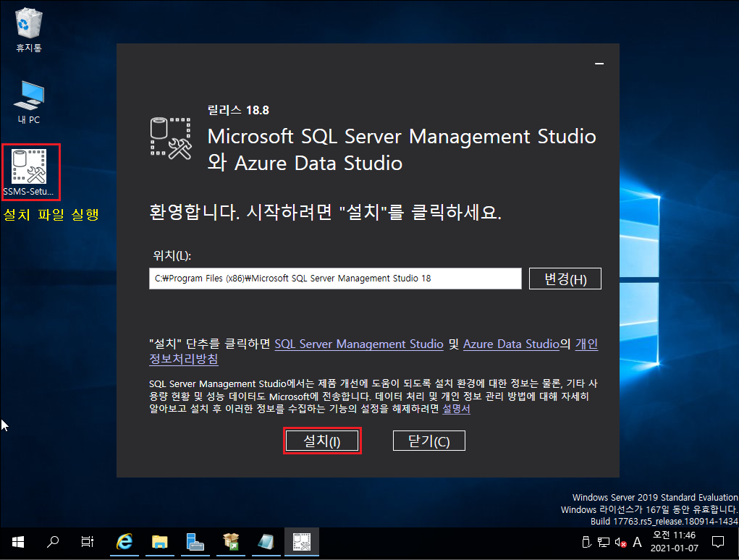739x560 pixels.
Task: Select the SSMS-Setup desktop icon
Action: [x=30, y=172]
